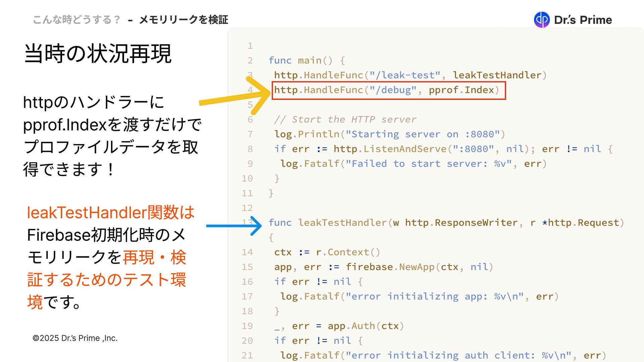Click the Dr.'s Prime brand text

(x=583, y=20)
